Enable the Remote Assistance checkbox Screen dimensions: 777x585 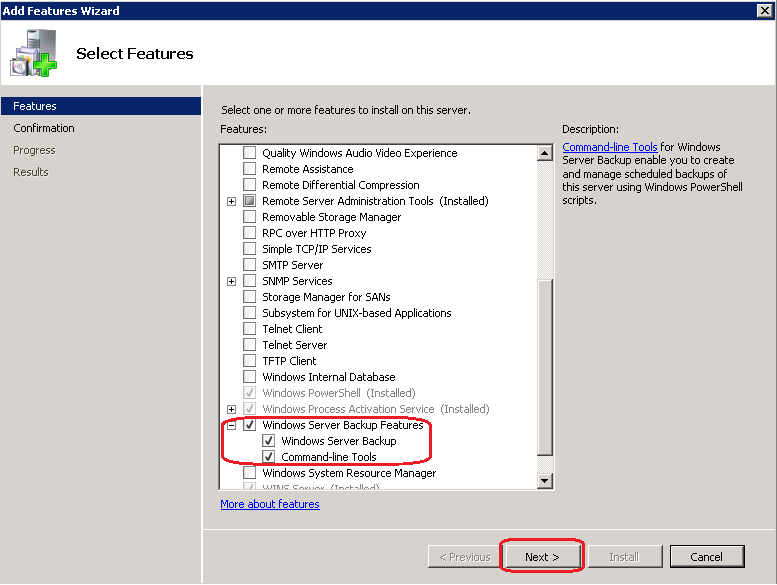[249, 169]
